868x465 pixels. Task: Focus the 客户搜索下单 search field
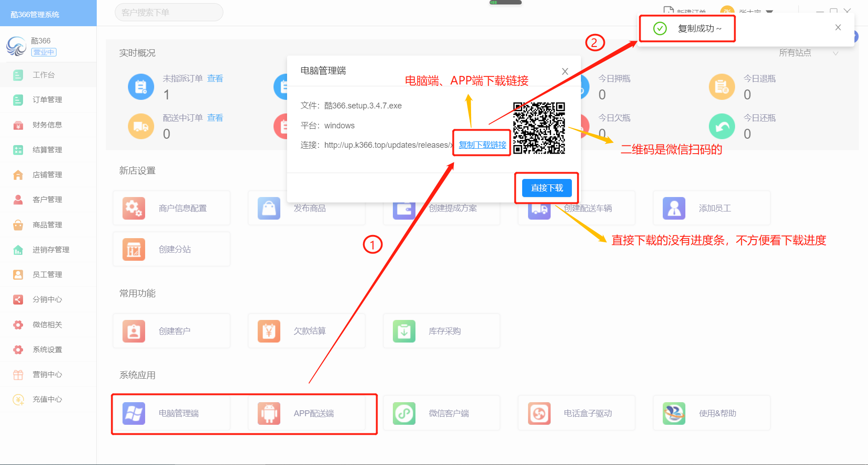point(169,13)
